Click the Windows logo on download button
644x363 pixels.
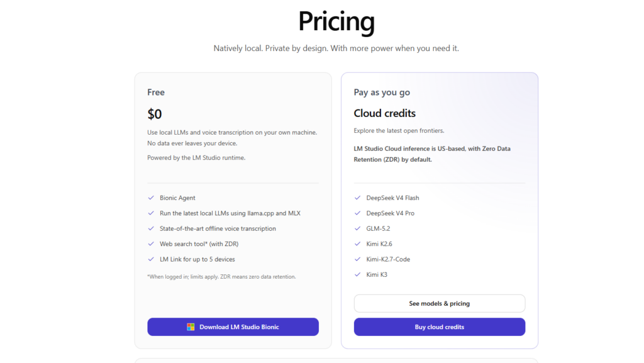click(191, 327)
